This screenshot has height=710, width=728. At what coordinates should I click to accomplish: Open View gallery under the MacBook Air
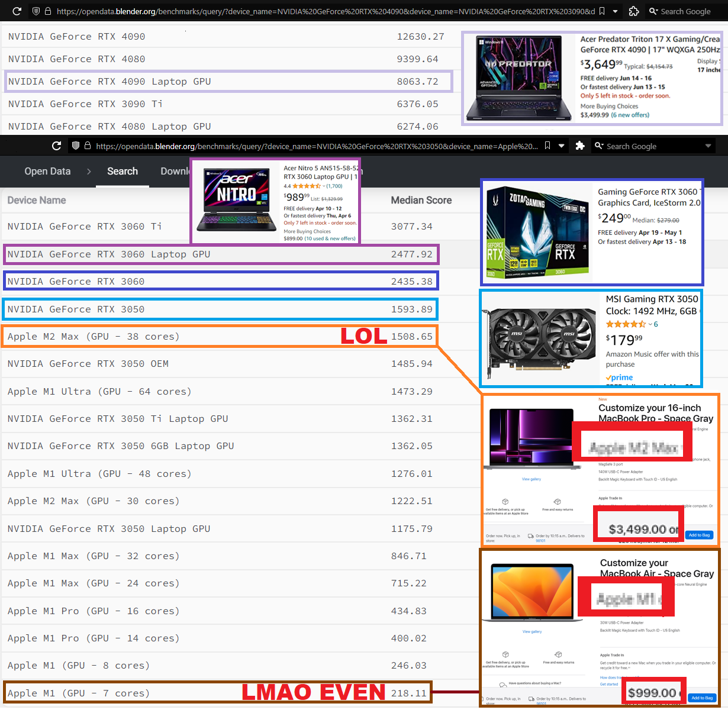pos(532,632)
